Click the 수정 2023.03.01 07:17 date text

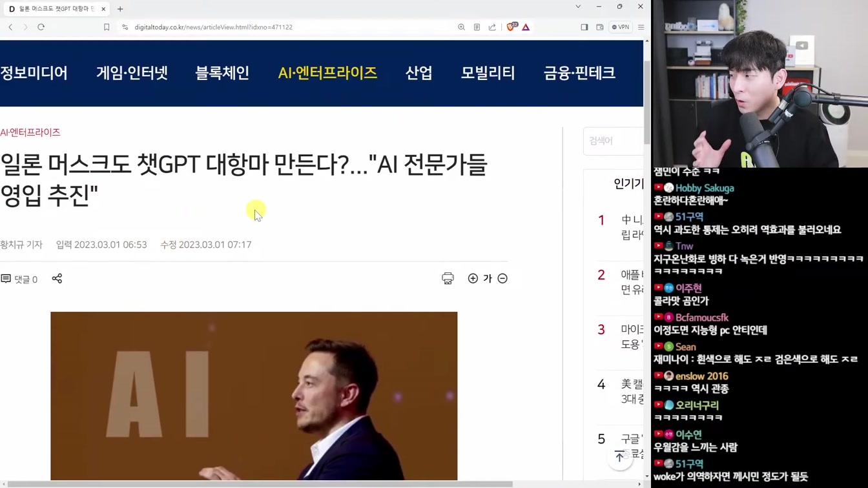point(206,245)
